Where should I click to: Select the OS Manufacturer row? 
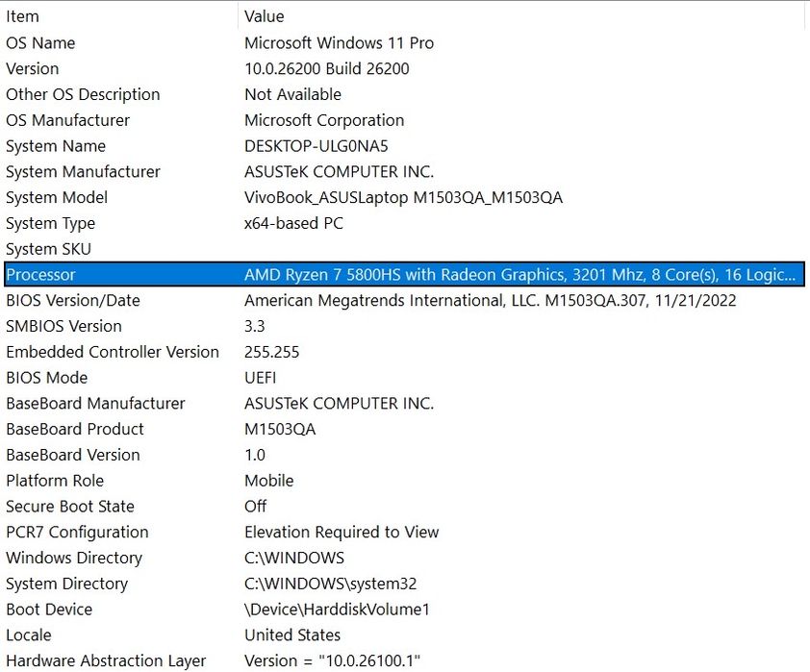pyautogui.click(x=67, y=120)
